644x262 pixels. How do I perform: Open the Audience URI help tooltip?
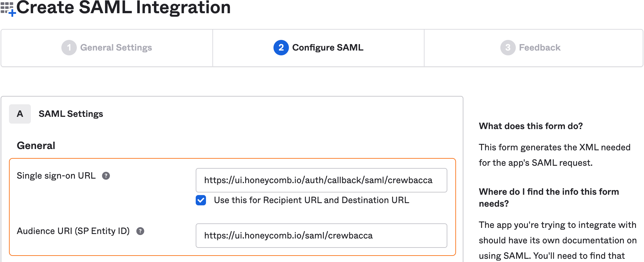[x=141, y=231]
